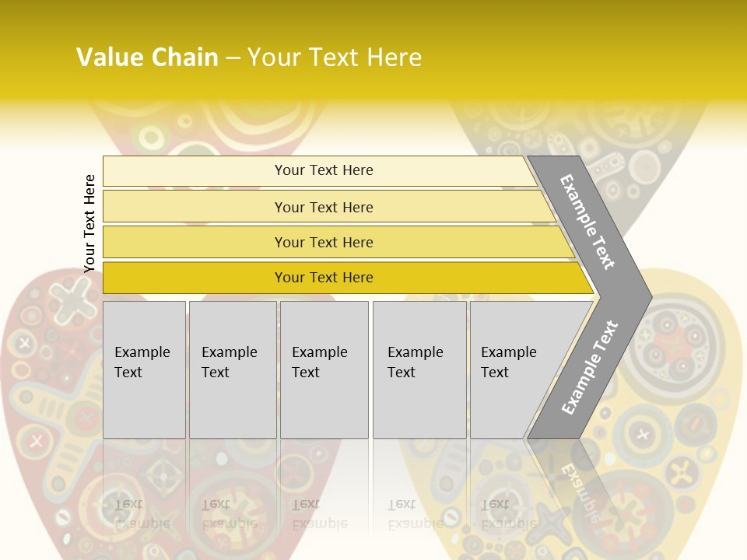Click "Your Text Here" in the slide title
Screen dimensions: 747x560
[335, 58]
